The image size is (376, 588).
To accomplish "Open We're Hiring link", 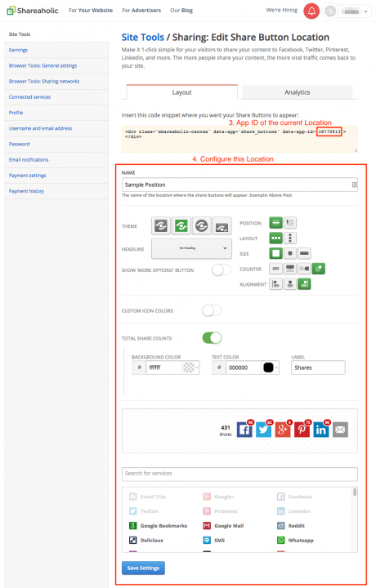I will pyautogui.click(x=282, y=10).
